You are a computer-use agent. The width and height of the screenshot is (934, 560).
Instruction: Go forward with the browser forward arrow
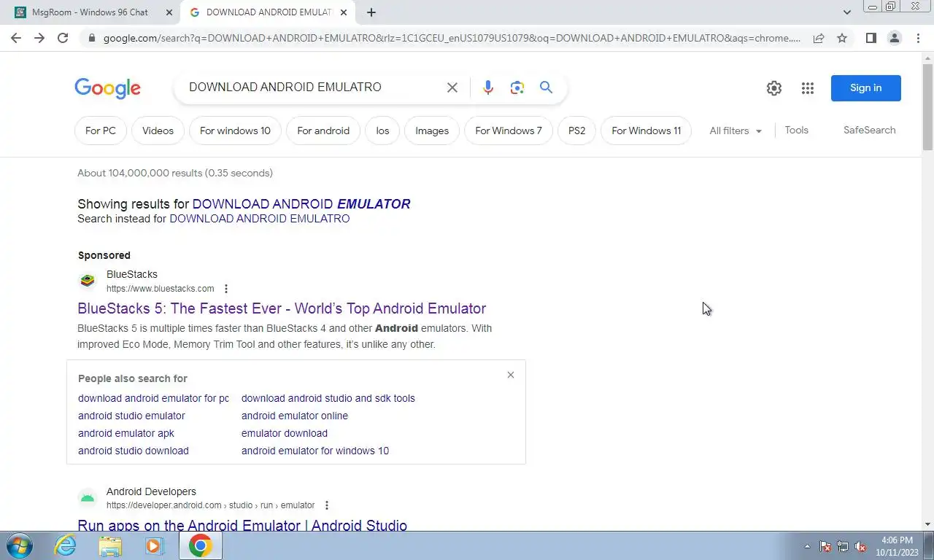[x=39, y=38]
